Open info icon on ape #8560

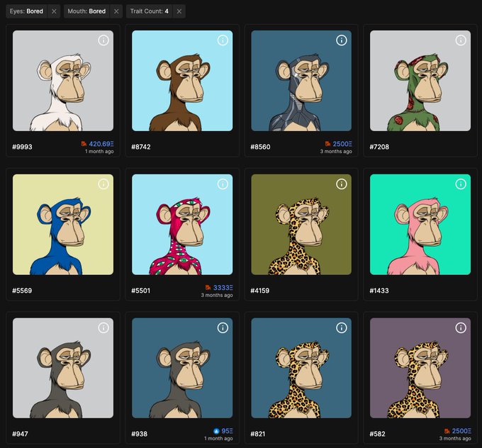[341, 40]
